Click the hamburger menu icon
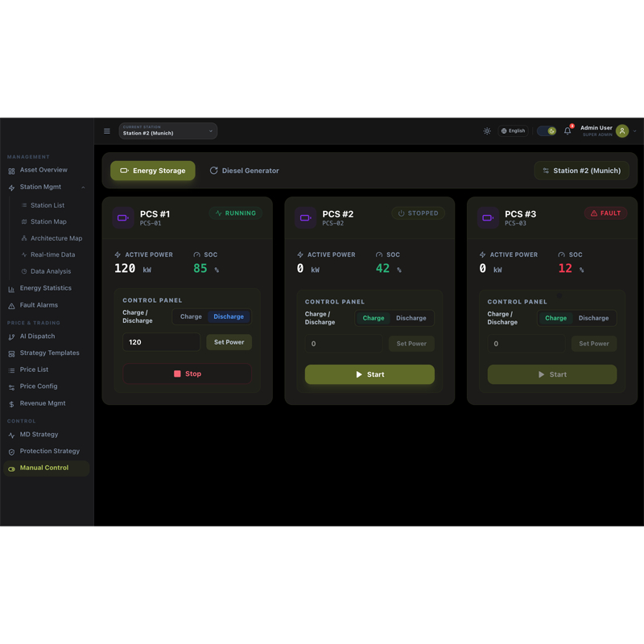 coord(107,131)
